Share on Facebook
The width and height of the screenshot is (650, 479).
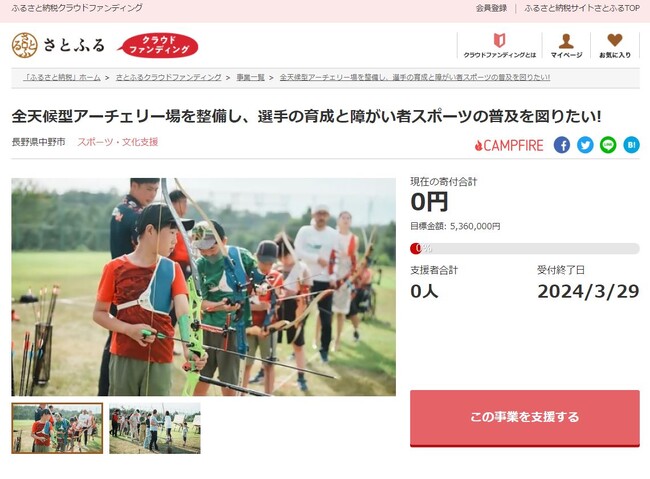tap(562, 145)
